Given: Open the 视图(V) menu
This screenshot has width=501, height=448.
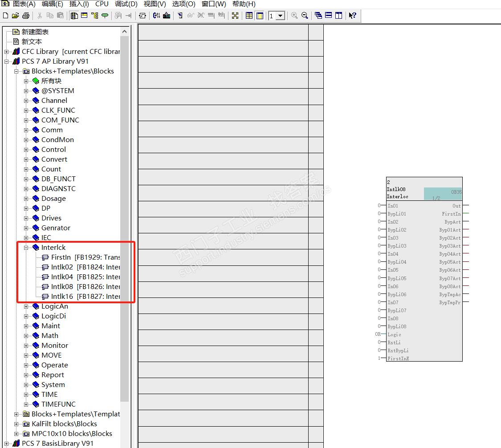Looking at the screenshot, I should pyautogui.click(x=155, y=4).
